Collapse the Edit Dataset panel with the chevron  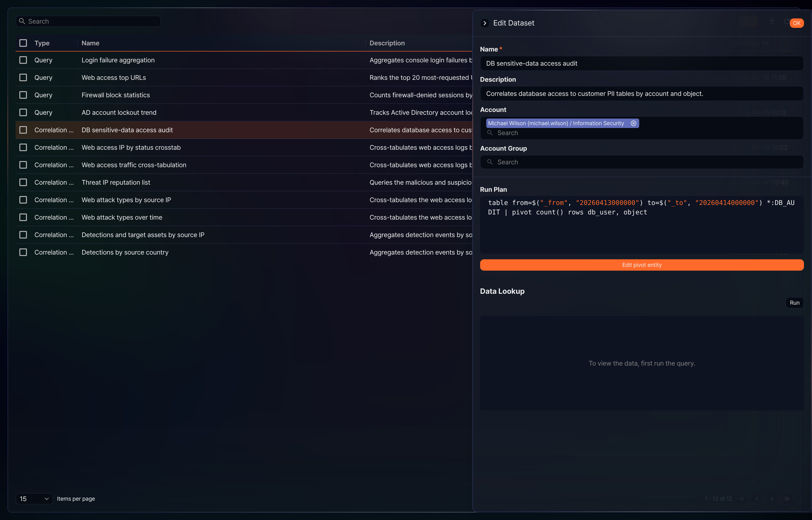click(485, 23)
